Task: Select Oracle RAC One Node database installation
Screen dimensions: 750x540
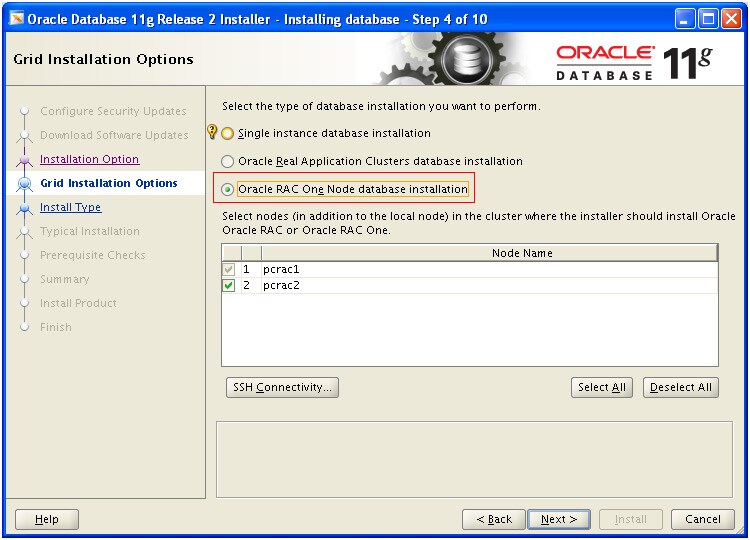Action: 228,190
